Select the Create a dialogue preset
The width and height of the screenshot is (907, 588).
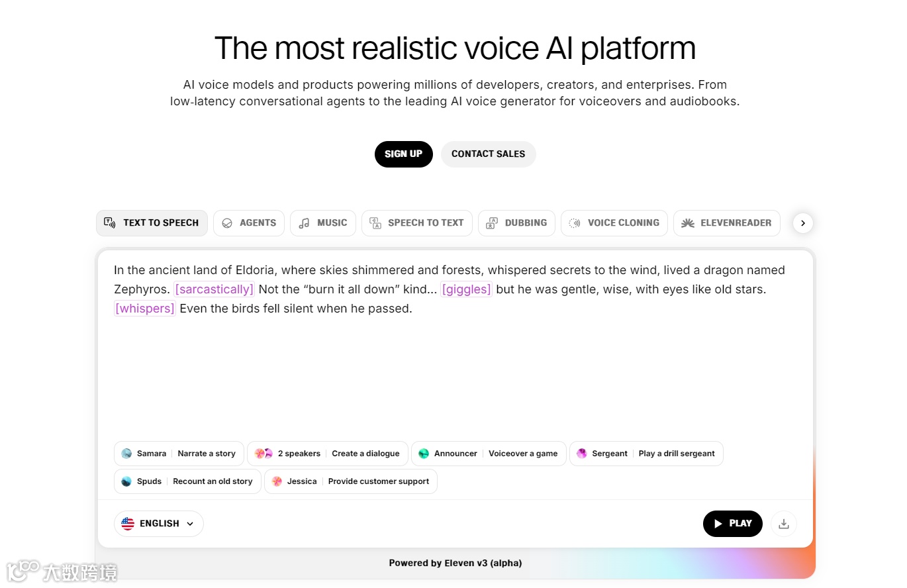click(365, 454)
